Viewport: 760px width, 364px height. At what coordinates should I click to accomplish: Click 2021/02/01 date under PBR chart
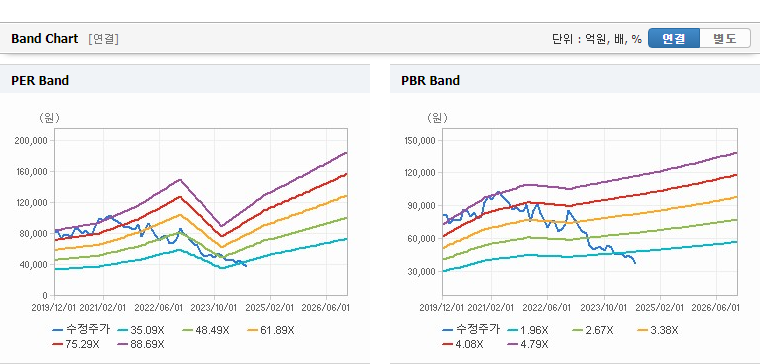(x=491, y=308)
